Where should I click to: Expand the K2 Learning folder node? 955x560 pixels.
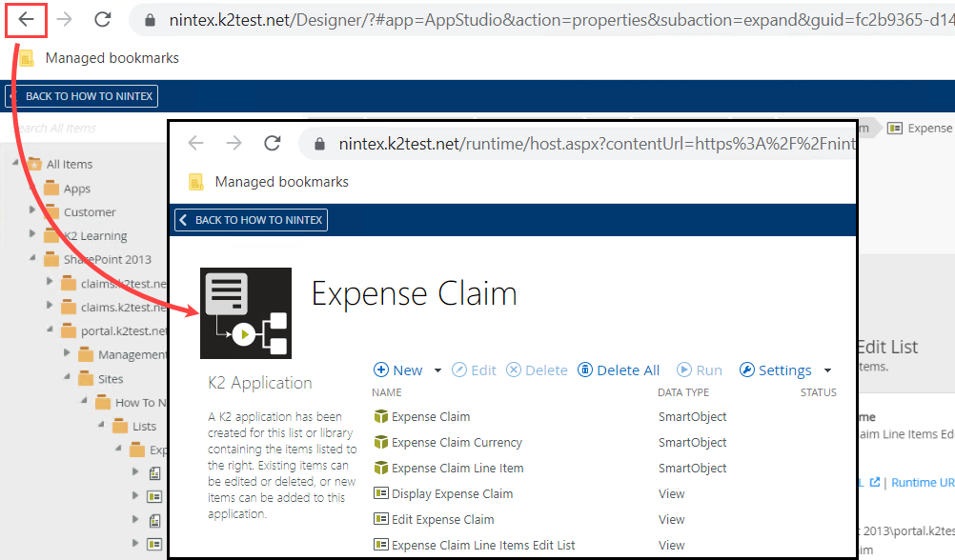click(32, 233)
